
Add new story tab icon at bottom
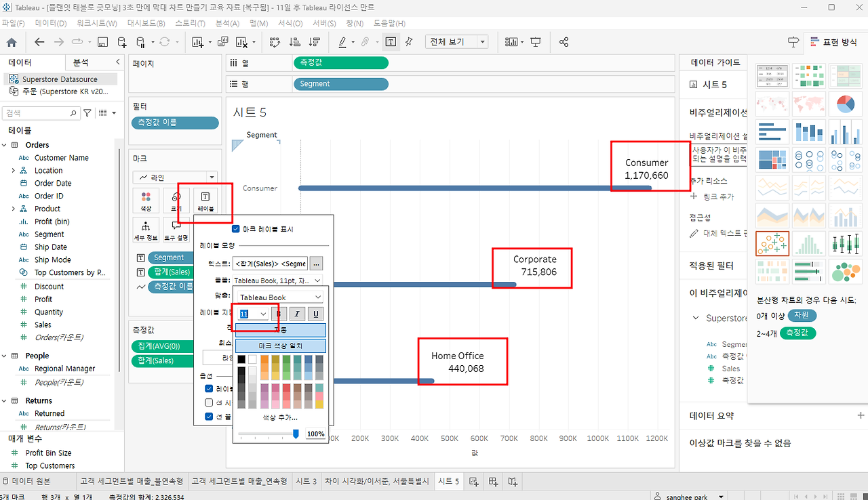click(513, 481)
